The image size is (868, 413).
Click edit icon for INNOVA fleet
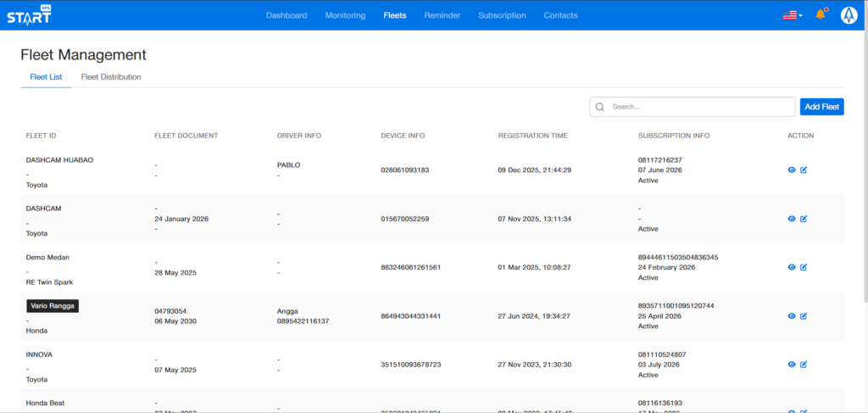coord(804,365)
